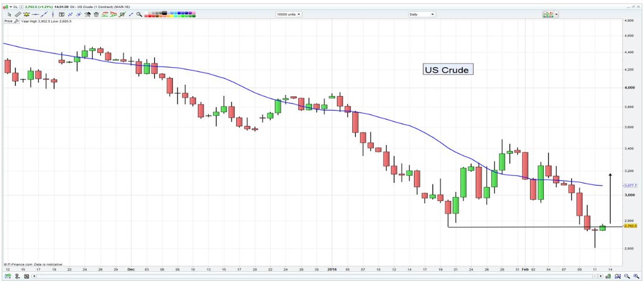Choose the triangle pattern drawing tool
The width and height of the screenshot is (644, 283).
point(113,14)
